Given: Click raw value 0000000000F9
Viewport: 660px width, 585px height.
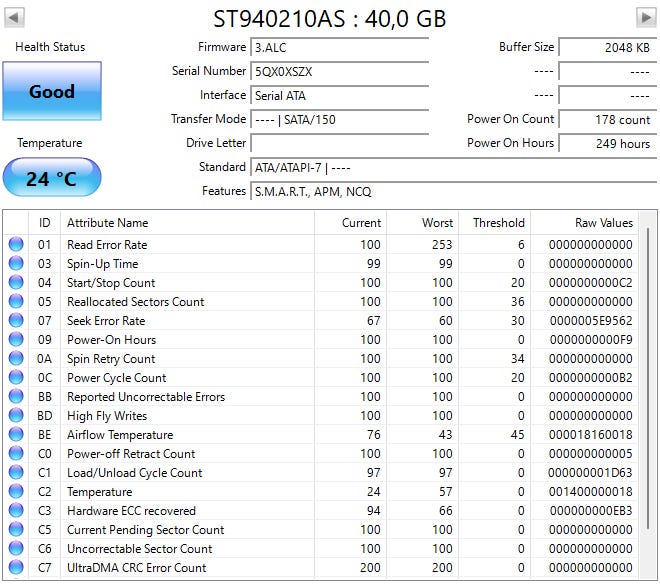Looking at the screenshot, I should tap(591, 340).
